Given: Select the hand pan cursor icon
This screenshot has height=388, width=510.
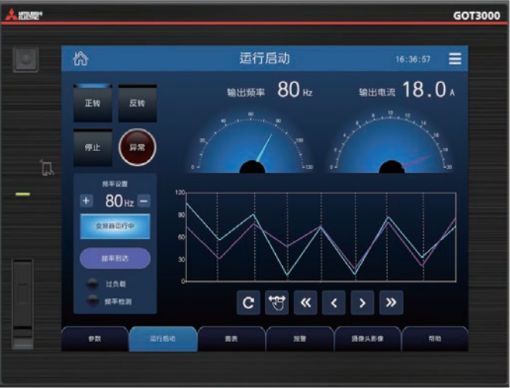Looking at the screenshot, I should pyautogui.click(x=277, y=303).
